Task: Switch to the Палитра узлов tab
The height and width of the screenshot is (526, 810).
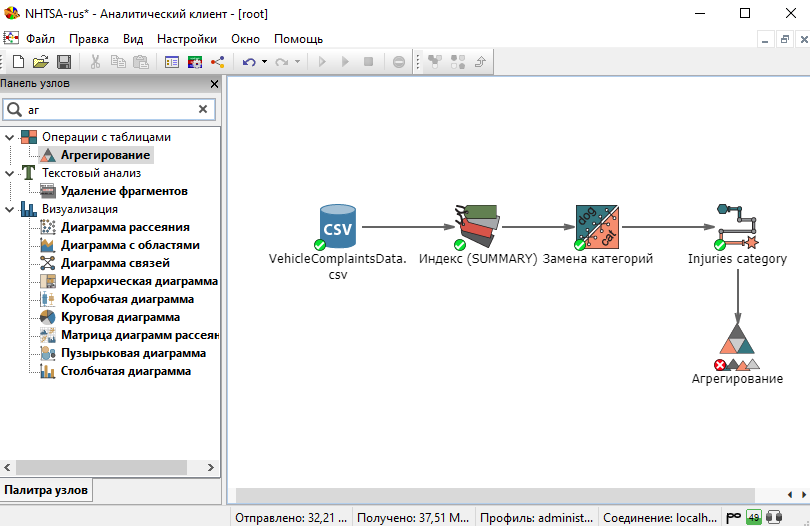Action: [x=46, y=490]
